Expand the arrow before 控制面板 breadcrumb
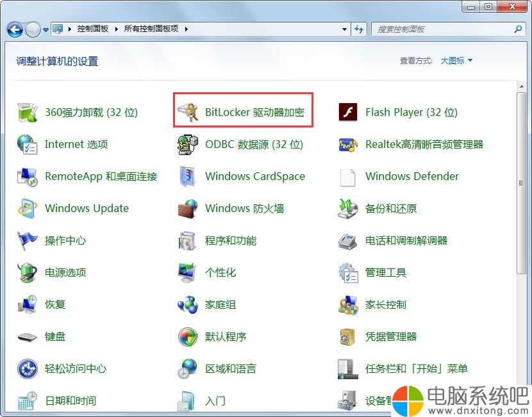This screenshot has height=417, width=532. coord(70,29)
